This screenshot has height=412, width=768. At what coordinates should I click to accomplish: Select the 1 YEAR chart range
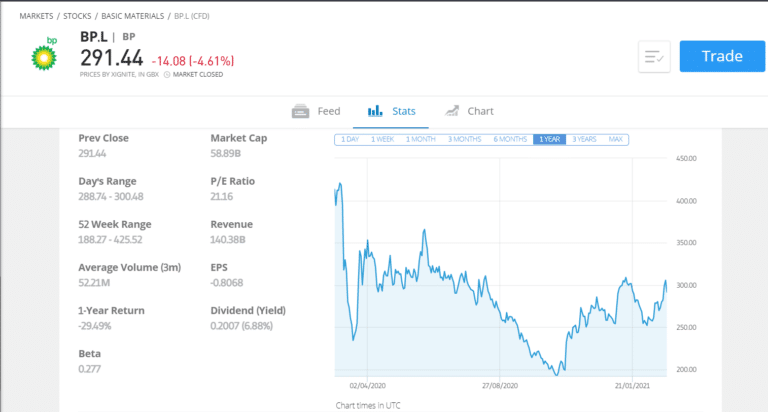point(550,139)
